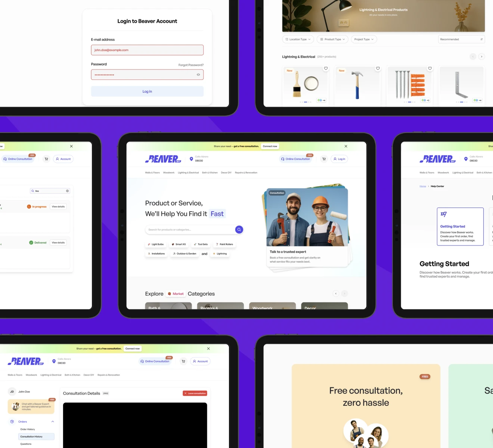The image size is (493, 448).
Task: Click the JD avatar beside John Doe
Action: click(x=12, y=392)
